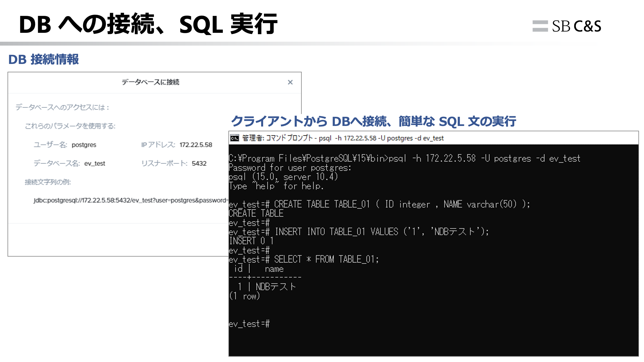The image size is (644, 362).
Task: Click the command prompt window icon
Action: click(x=235, y=138)
